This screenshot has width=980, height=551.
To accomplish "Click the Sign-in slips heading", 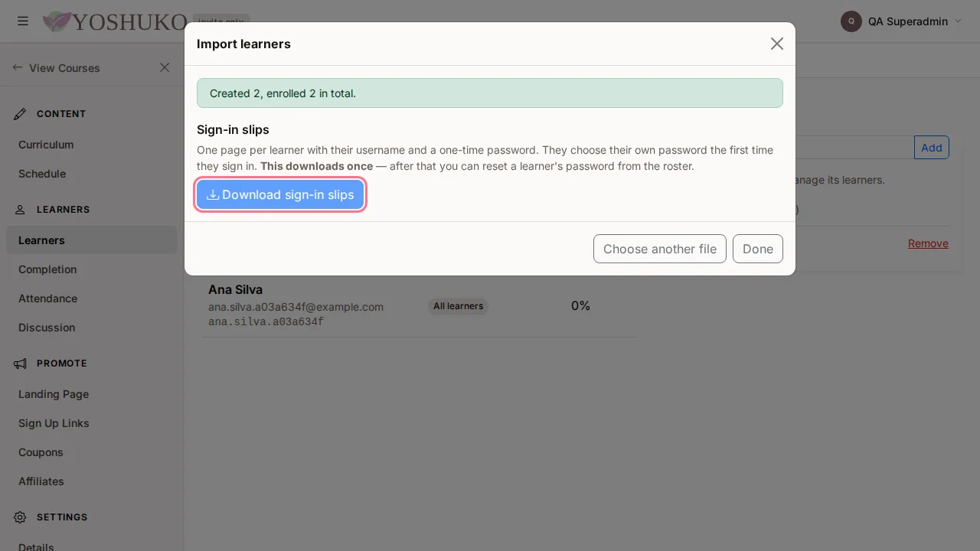I will (233, 130).
